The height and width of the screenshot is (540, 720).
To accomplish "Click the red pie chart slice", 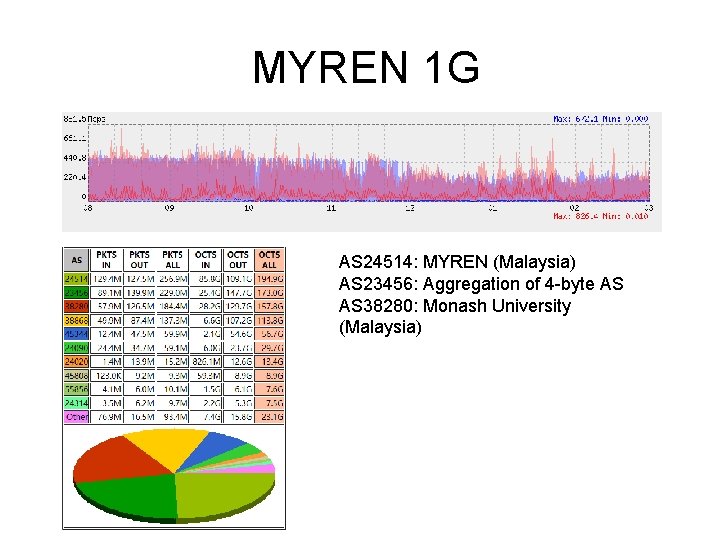I will tap(115, 459).
